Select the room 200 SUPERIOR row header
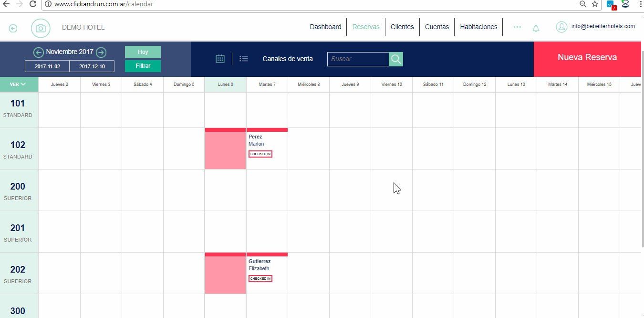The height and width of the screenshot is (318, 644). click(18, 191)
